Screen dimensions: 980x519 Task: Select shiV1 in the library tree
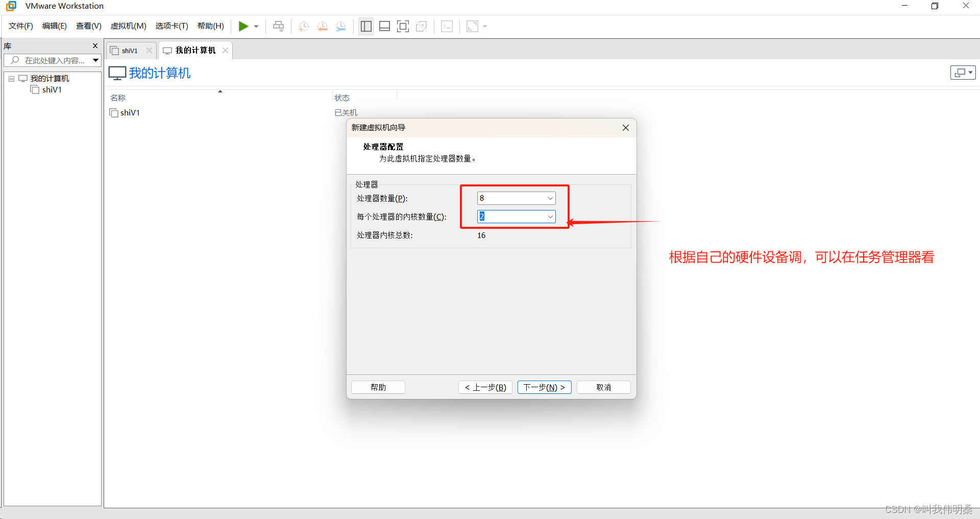pyautogui.click(x=52, y=89)
